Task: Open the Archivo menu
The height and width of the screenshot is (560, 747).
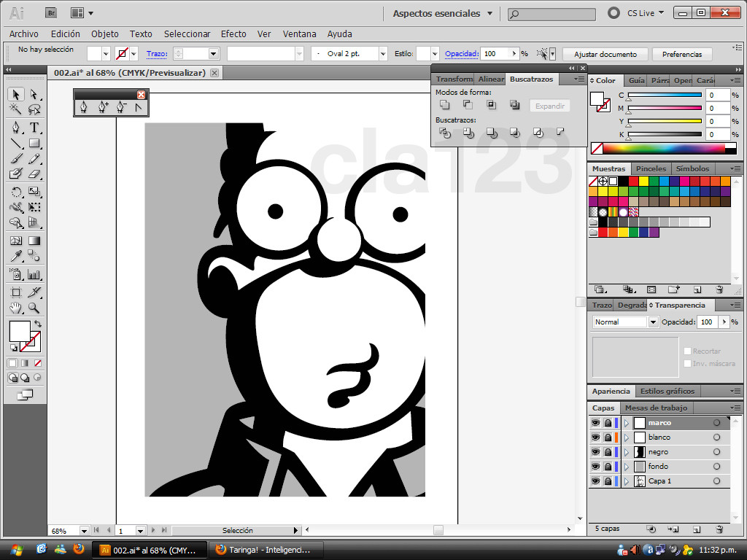Action: 24,34
